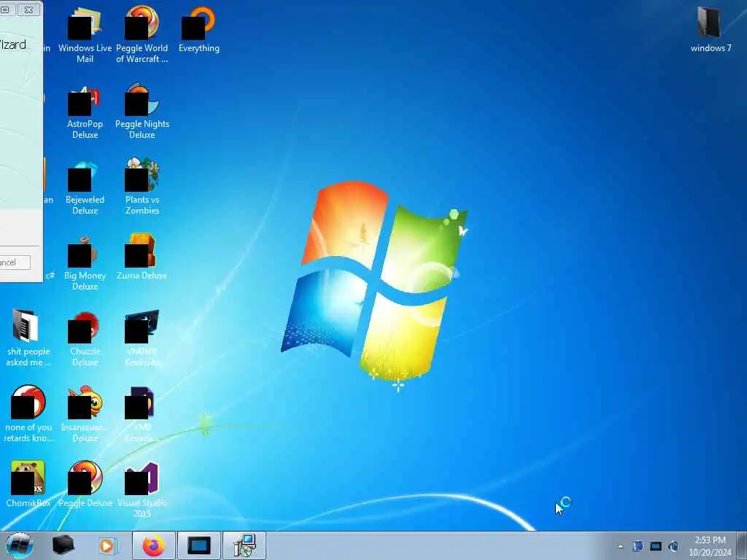Open the Start menu orb
The image size is (747, 560).
coord(20,545)
